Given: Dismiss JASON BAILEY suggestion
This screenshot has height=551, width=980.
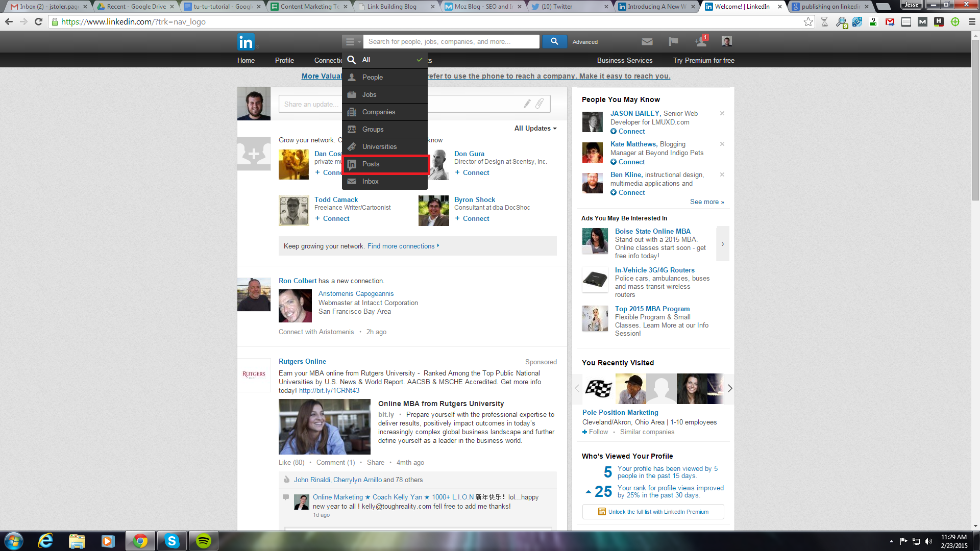Looking at the screenshot, I should click(722, 113).
